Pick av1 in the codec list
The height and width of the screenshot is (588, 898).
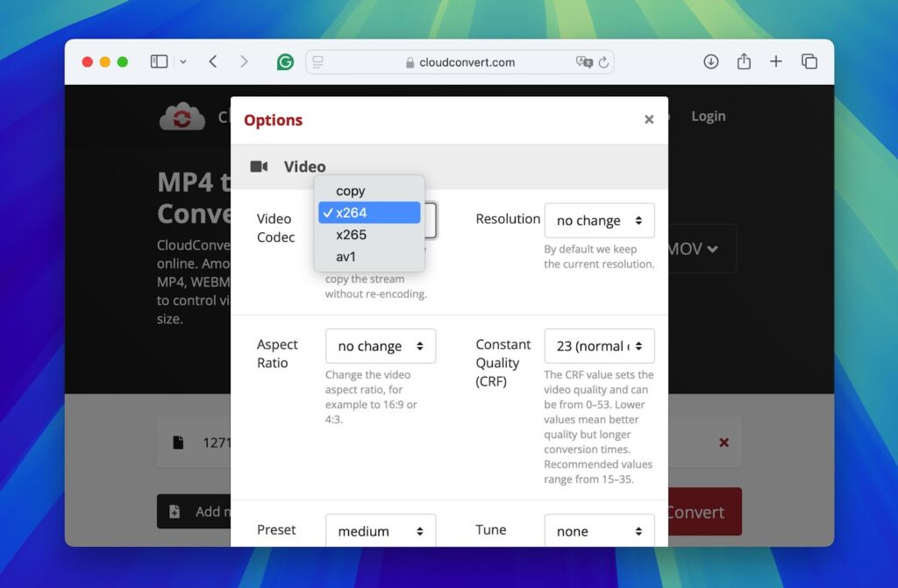pos(369,257)
